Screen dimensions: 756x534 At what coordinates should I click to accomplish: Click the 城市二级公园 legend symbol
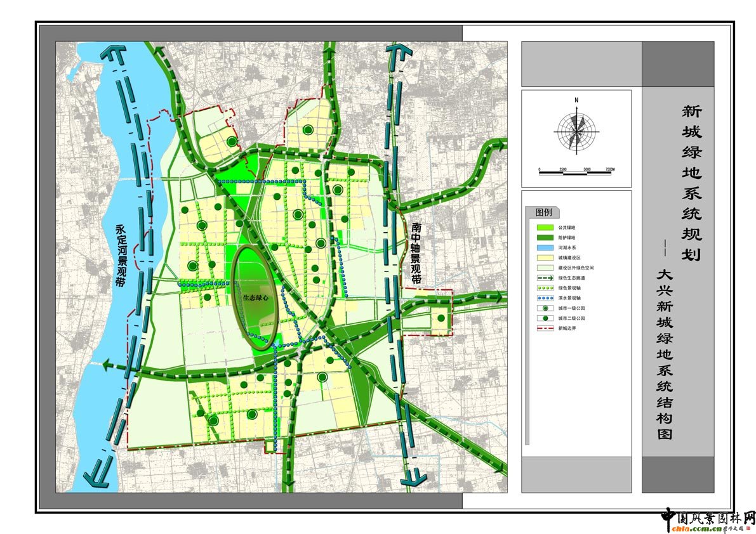click(x=545, y=318)
